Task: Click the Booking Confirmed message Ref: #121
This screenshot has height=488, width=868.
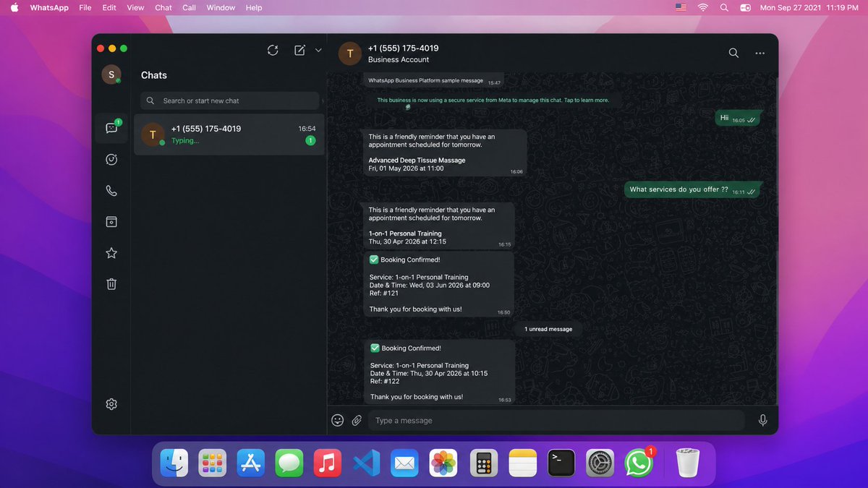Action: (438, 284)
